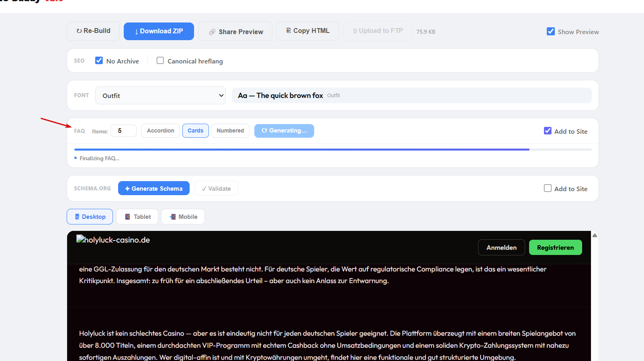Screen dimensions: 644x361
Task: Click the document icon in Copy HTML
Action: (x=288, y=31)
